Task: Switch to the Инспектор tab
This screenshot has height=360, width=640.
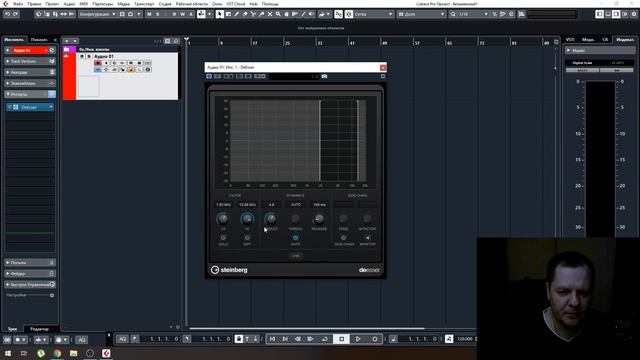Action: point(14,40)
